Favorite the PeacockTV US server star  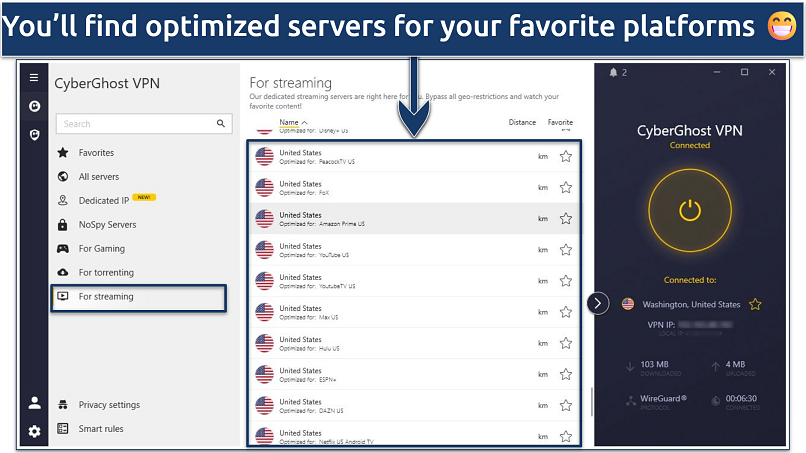point(566,156)
